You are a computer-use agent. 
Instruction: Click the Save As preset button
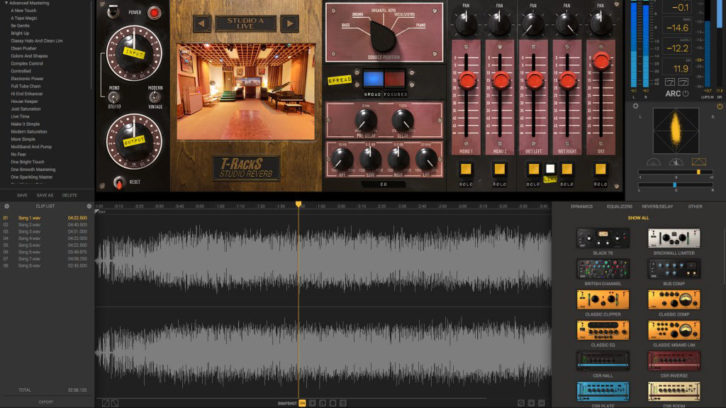[45, 195]
